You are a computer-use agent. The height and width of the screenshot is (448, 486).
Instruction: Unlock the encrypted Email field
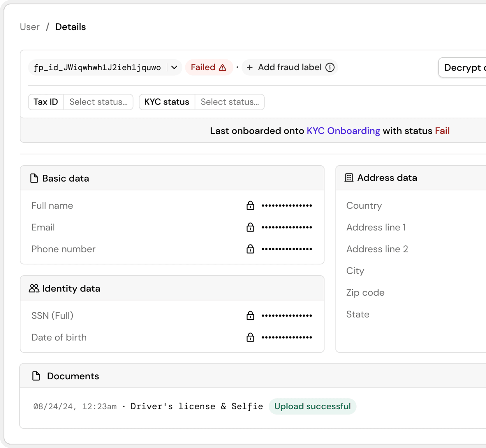coord(250,227)
